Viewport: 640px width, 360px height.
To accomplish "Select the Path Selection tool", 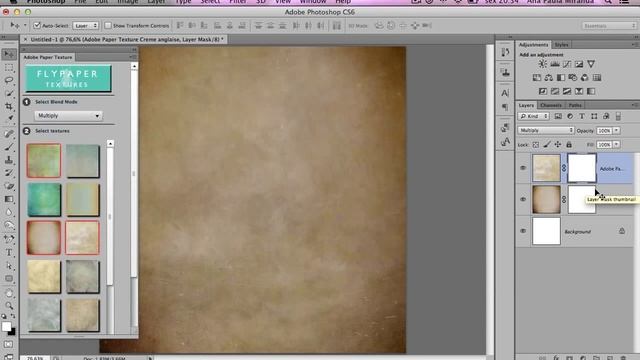I will point(9,266).
